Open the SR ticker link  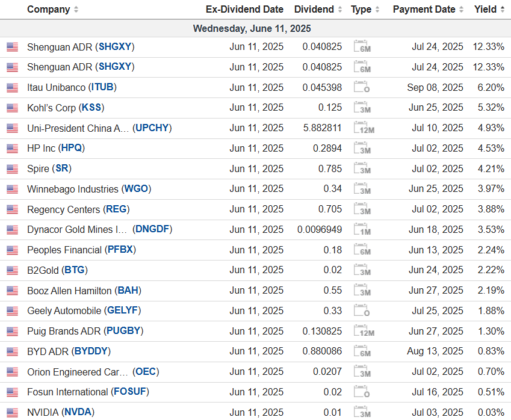61,168
